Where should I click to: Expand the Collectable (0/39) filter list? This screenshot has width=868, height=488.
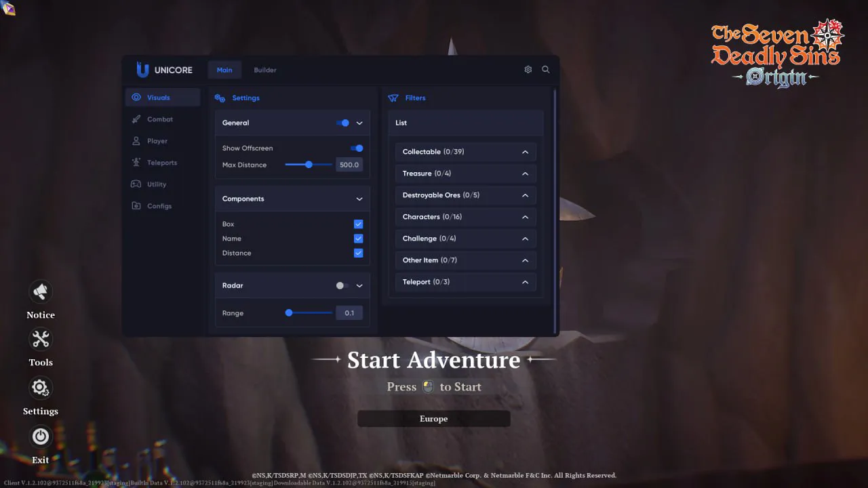click(x=465, y=152)
